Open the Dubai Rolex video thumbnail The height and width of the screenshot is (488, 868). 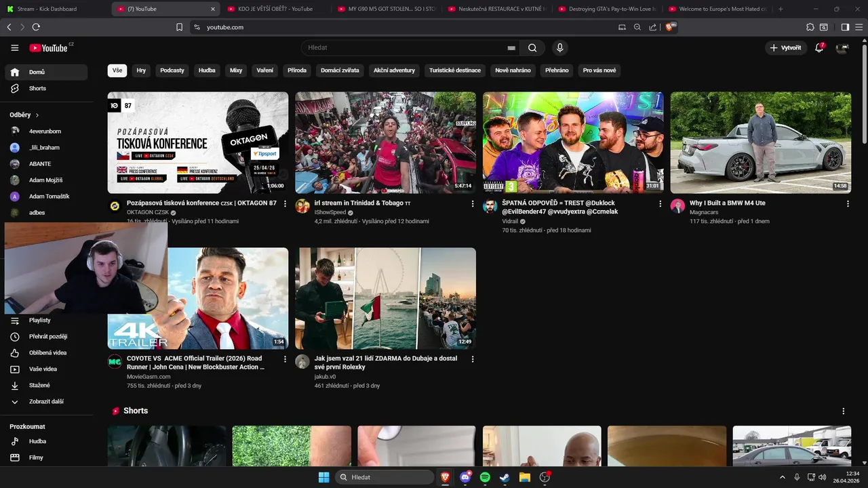coord(385,298)
